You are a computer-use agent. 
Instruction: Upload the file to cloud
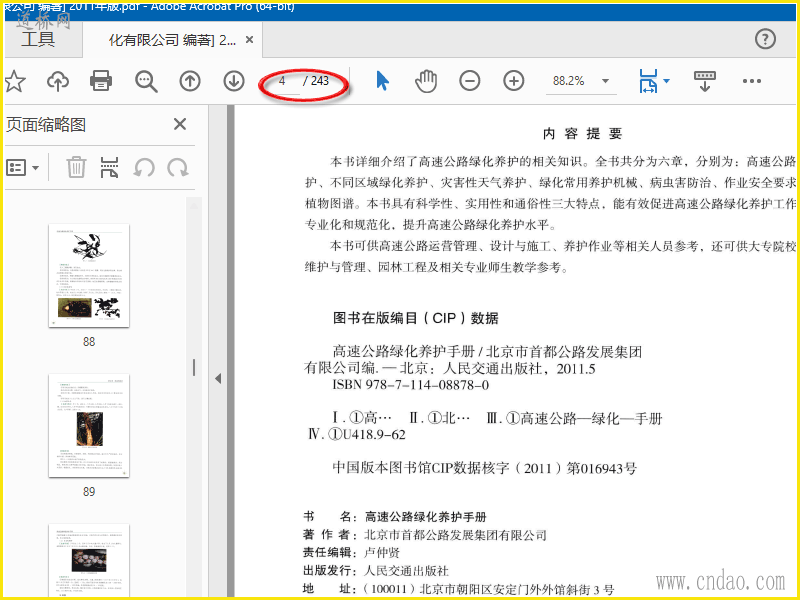58,81
